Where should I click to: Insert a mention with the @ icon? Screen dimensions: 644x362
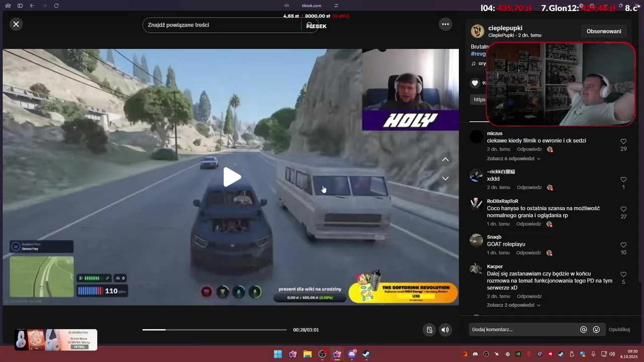(584, 330)
